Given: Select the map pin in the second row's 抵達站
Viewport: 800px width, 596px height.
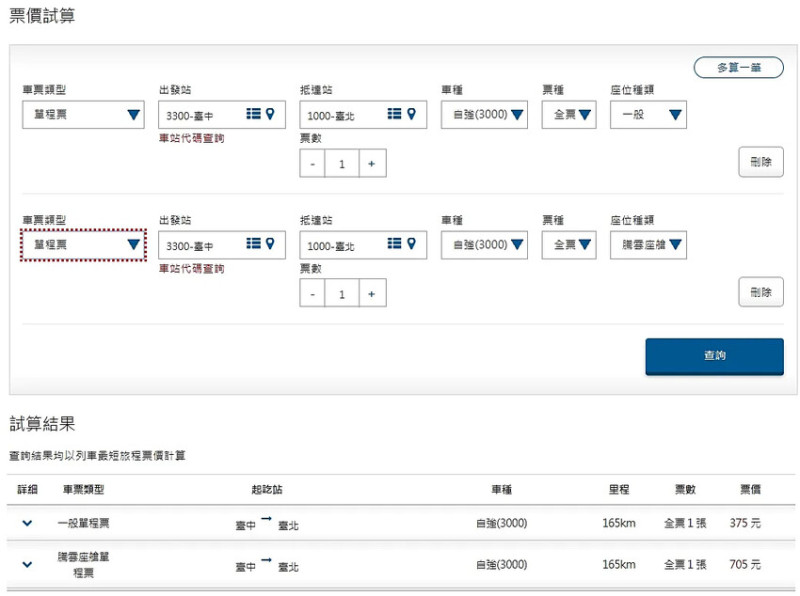Looking at the screenshot, I should pyautogui.click(x=412, y=244).
